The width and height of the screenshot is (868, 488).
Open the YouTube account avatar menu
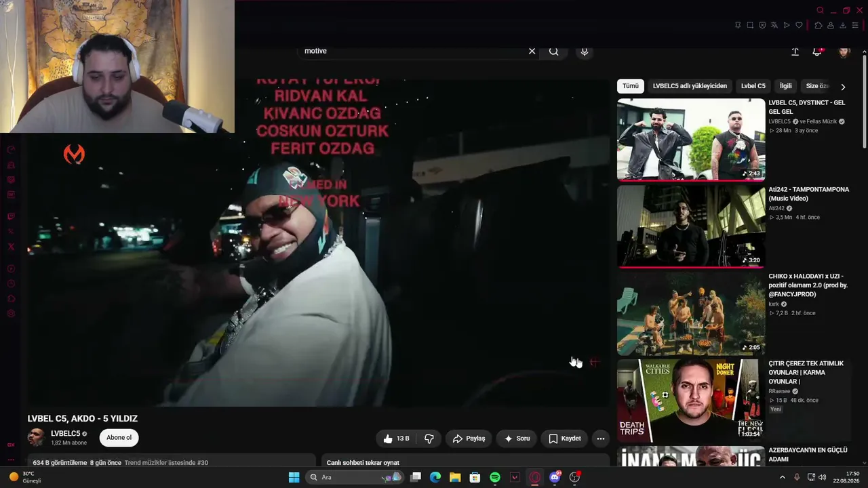tap(844, 52)
